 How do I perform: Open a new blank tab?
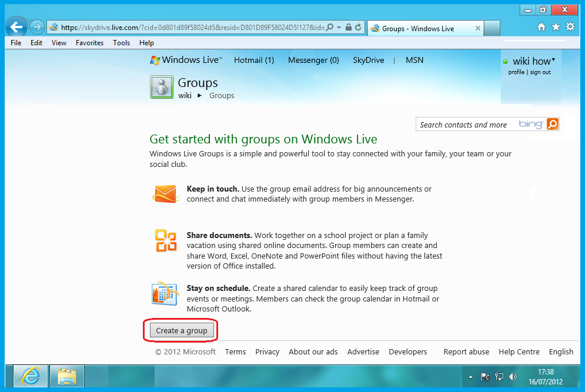[x=492, y=28]
